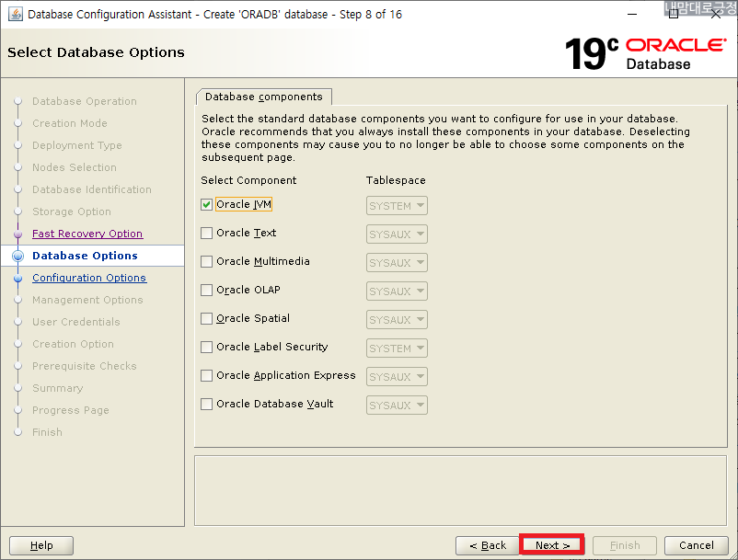Click the Deployment Type step label

(x=77, y=145)
